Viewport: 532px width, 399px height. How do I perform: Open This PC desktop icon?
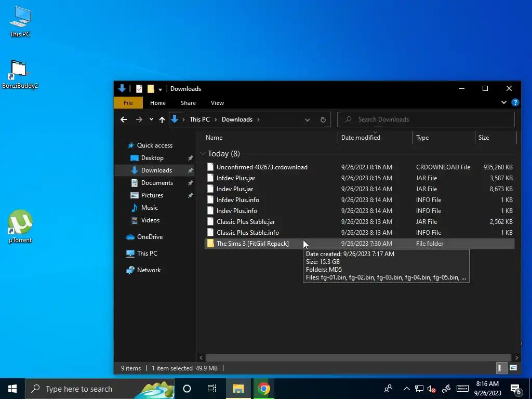[20, 21]
